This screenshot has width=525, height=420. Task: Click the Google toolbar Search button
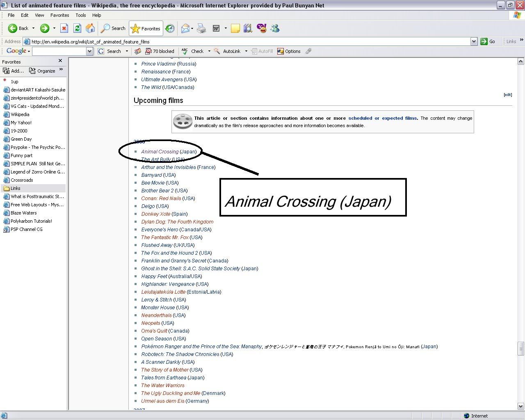point(110,51)
